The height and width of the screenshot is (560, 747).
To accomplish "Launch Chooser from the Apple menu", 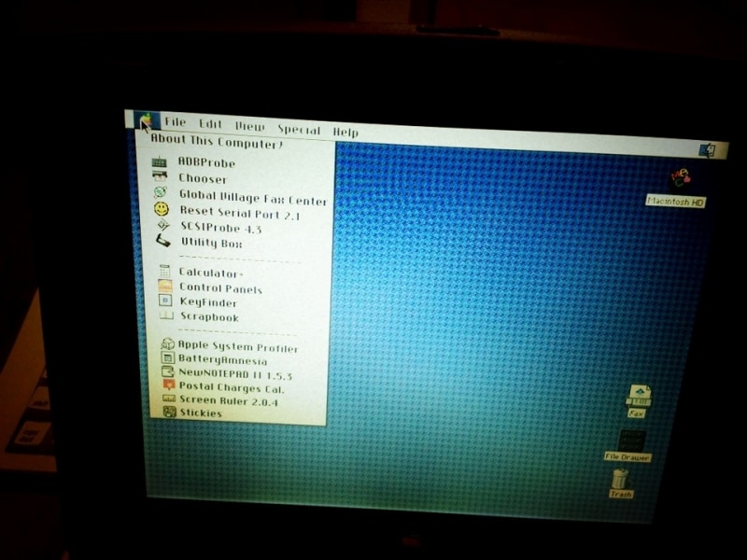I will pos(203,178).
